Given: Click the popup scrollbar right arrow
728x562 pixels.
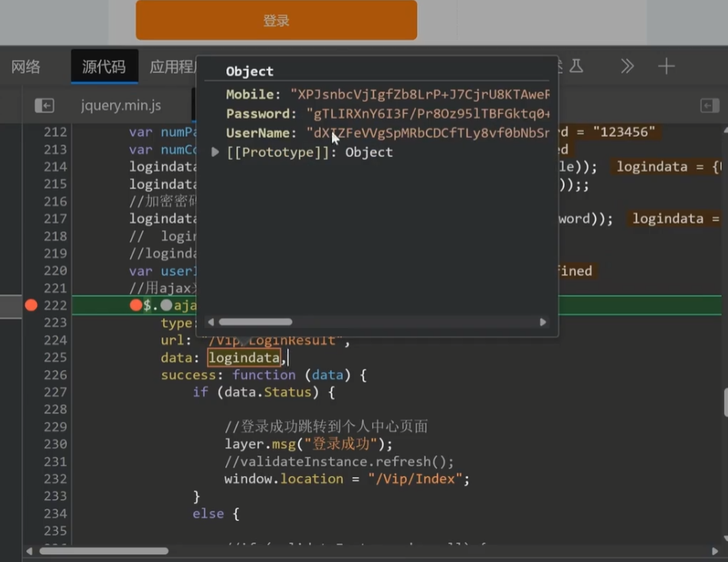Looking at the screenshot, I should pos(543,322).
